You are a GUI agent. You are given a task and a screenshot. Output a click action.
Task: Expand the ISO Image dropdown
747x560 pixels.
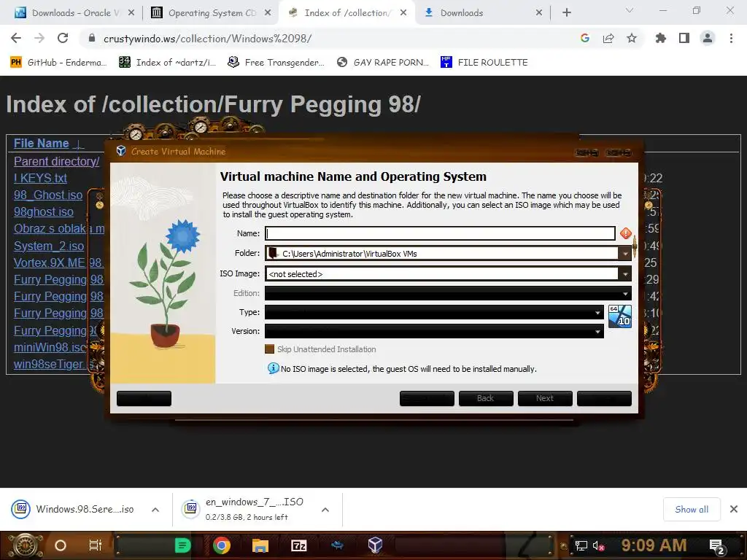click(x=625, y=274)
